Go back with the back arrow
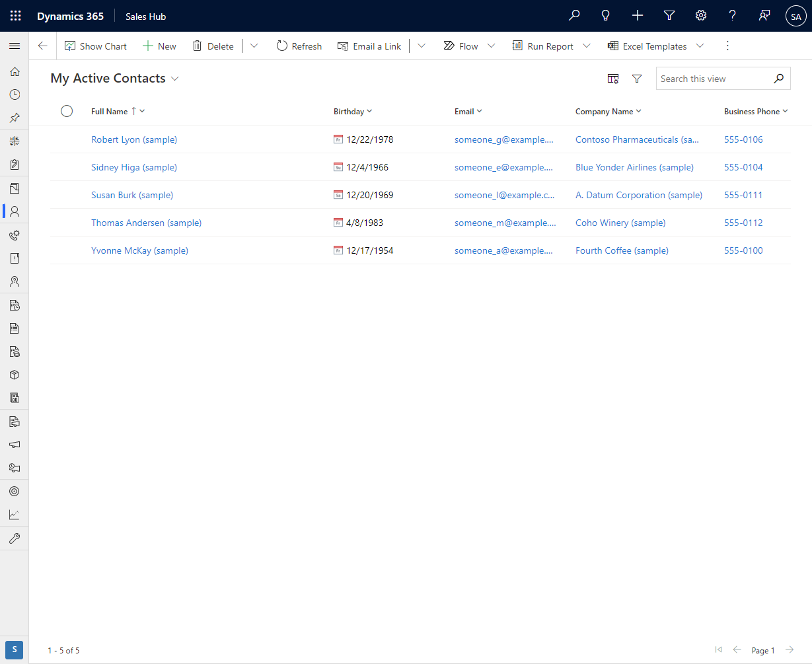Image resolution: width=812 pixels, height=664 pixels. click(x=43, y=46)
